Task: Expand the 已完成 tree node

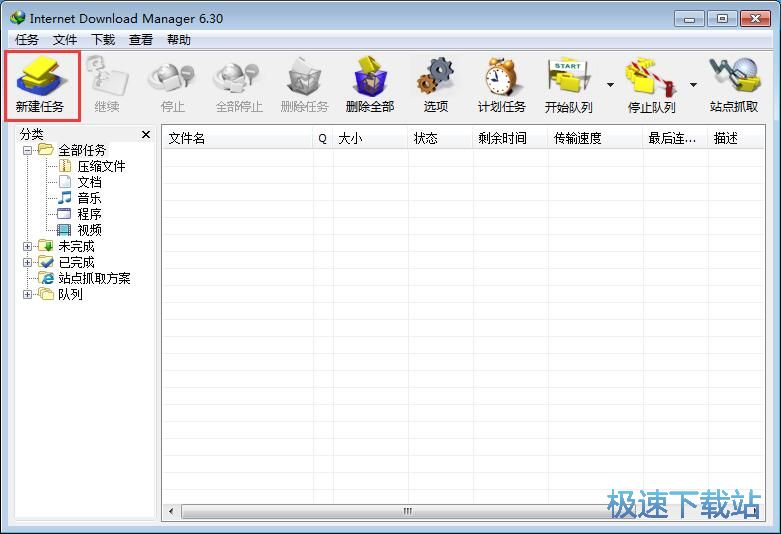Action: (x=27, y=262)
